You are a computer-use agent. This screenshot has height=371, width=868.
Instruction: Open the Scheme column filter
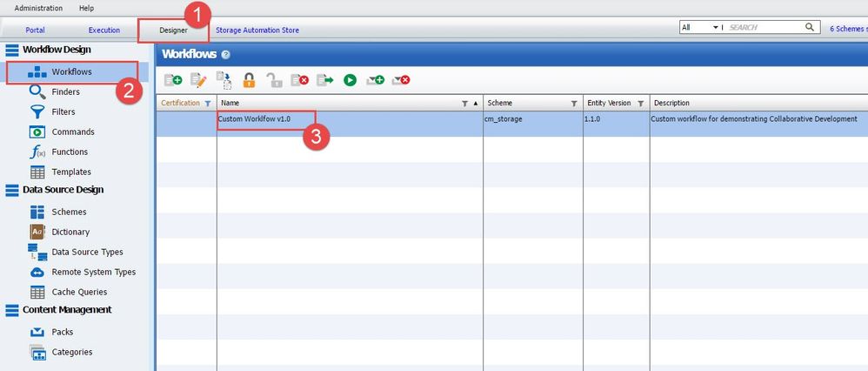click(x=573, y=104)
